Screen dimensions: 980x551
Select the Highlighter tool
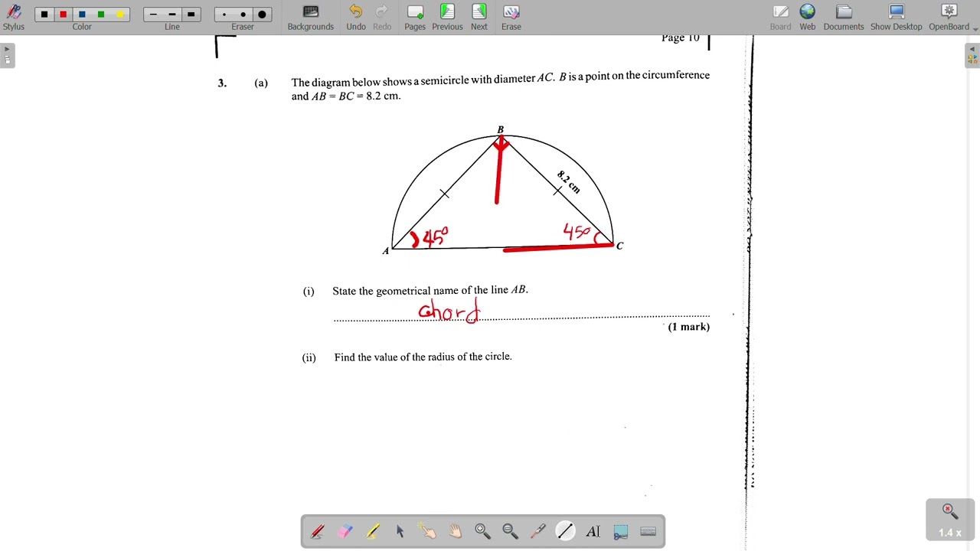click(373, 532)
